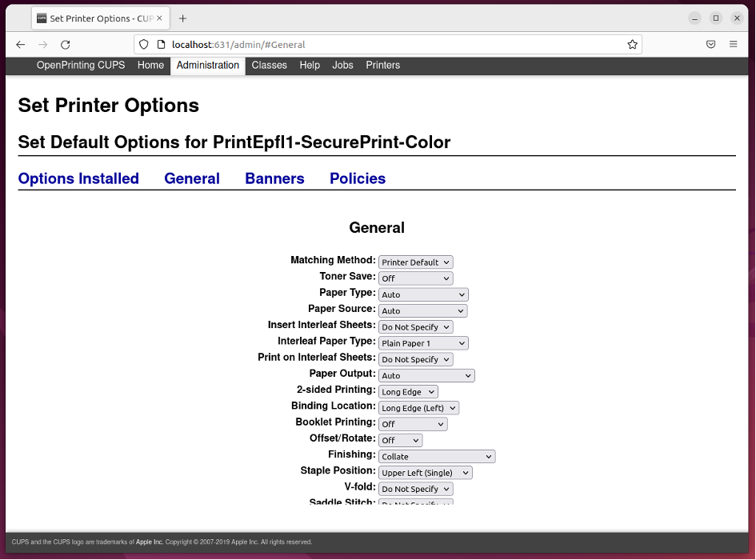This screenshot has height=560, width=756.
Task: Open the Finishing dropdown set to Collate
Action: pyautogui.click(x=436, y=457)
